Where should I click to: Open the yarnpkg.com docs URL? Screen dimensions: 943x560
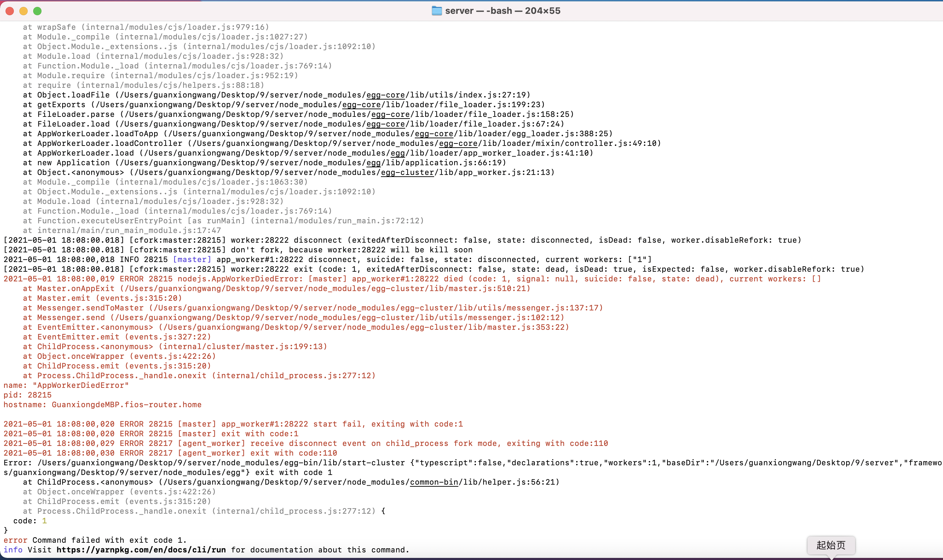click(x=141, y=550)
